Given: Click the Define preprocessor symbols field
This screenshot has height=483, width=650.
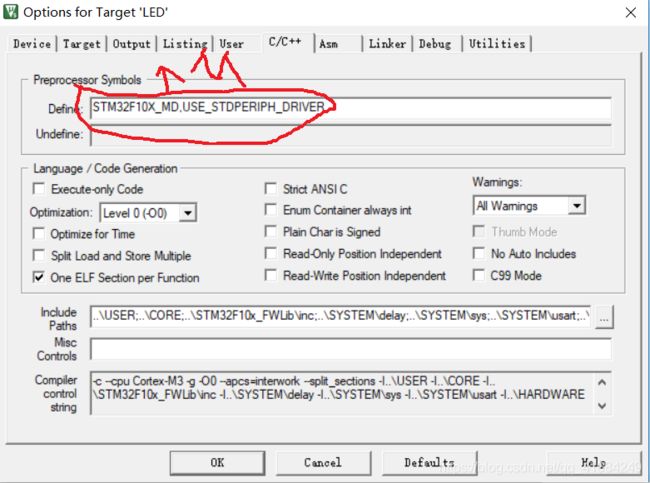Looking at the screenshot, I should 350,108.
